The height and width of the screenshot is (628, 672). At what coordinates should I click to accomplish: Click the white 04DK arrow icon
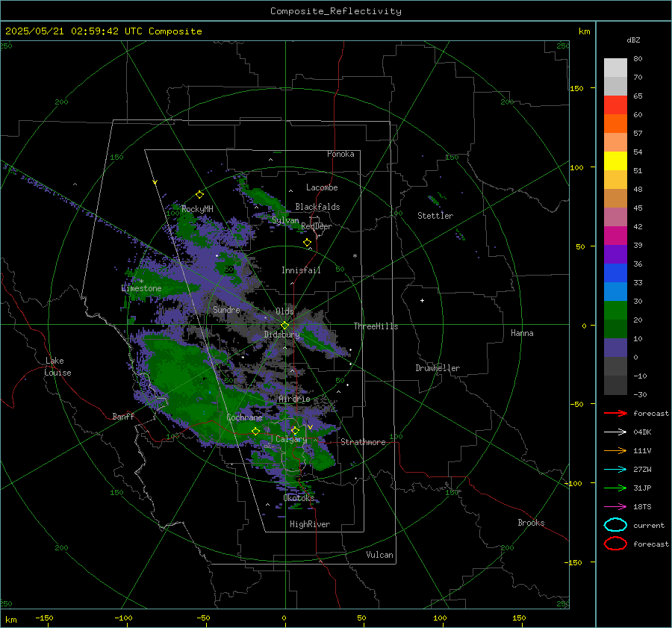pos(615,432)
